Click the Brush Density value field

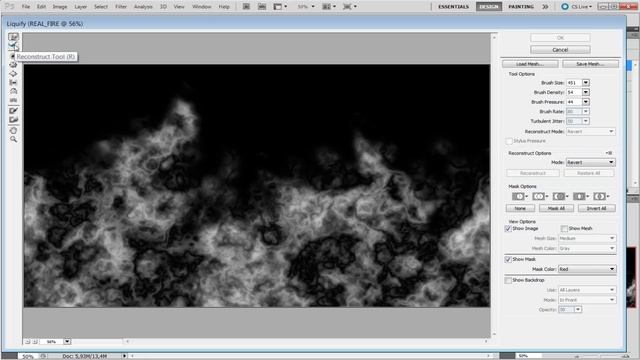(x=573, y=92)
